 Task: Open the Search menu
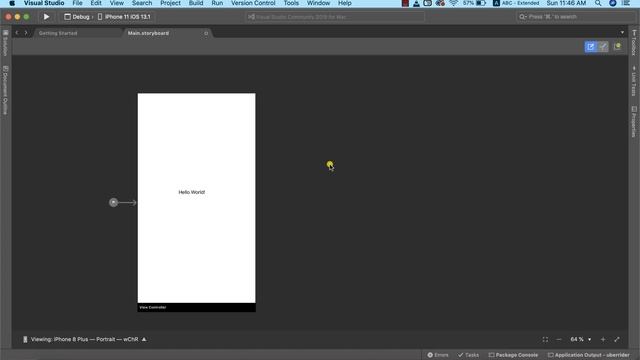(x=142, y=3)
